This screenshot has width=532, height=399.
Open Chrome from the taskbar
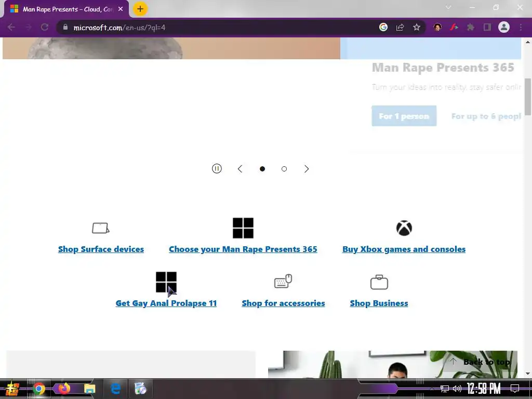coord(38,389)
